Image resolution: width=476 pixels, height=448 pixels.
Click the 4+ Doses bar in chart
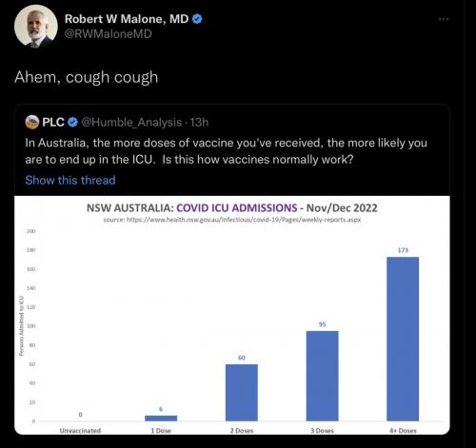(403, 339)
